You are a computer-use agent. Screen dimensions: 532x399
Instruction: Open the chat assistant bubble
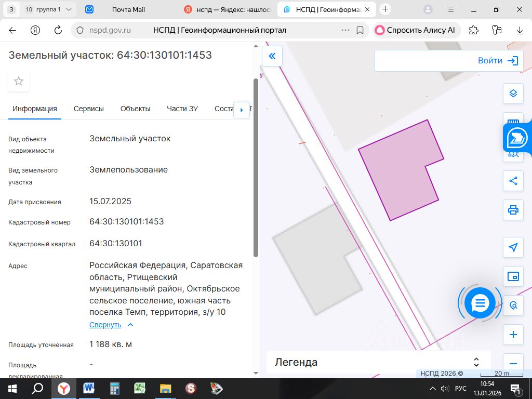tap(480, 303)
